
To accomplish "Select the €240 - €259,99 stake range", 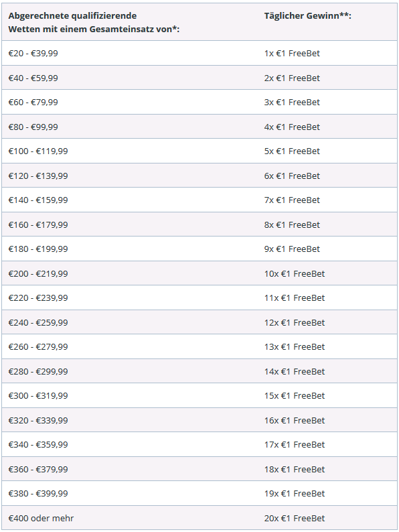I will click(x=38, y=322).
